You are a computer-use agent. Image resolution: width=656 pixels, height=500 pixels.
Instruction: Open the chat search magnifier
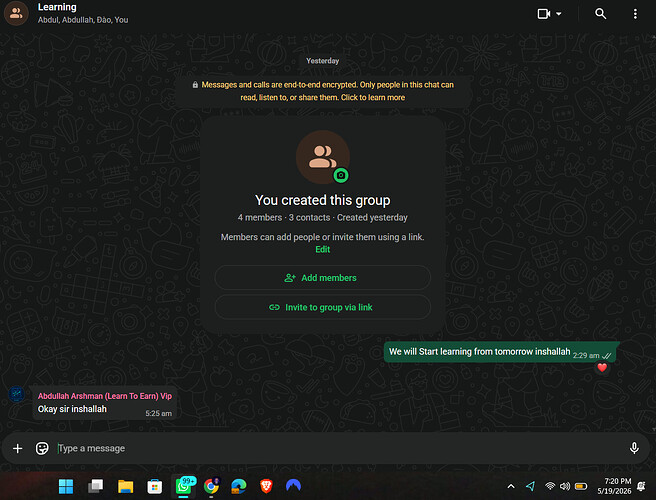tap(600, 14)
